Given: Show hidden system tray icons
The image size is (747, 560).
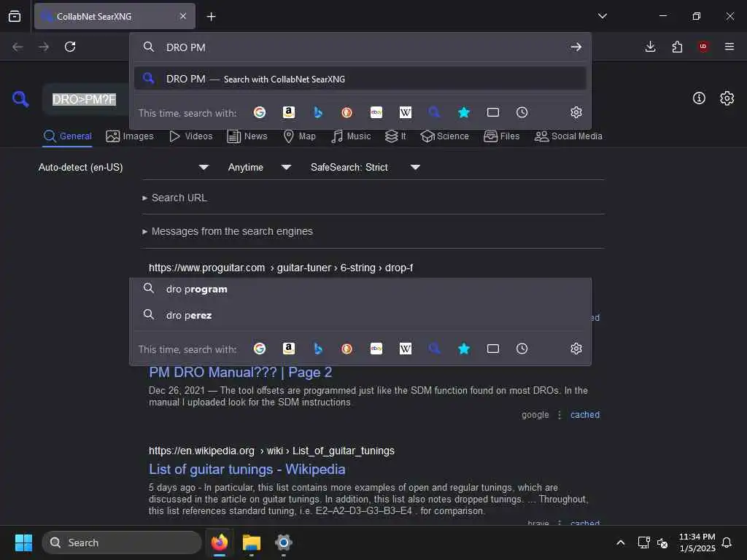Looking at the screenshot, I should tap(620, 542).
